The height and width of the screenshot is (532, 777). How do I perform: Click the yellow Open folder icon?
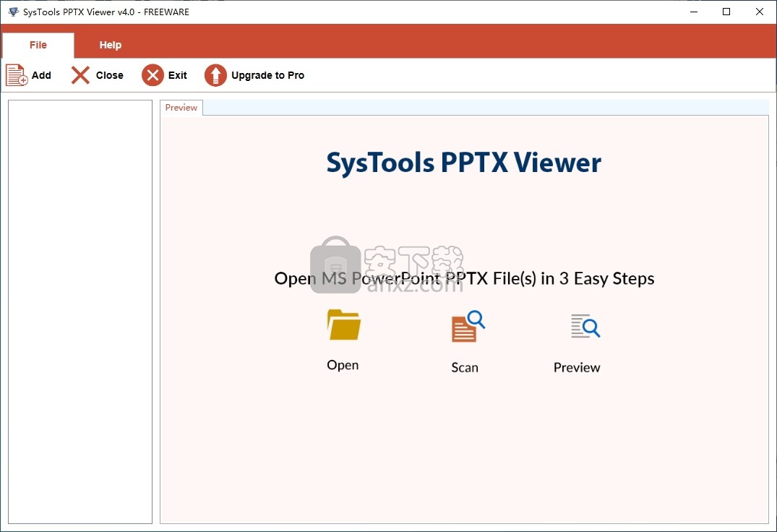point(344,325)
